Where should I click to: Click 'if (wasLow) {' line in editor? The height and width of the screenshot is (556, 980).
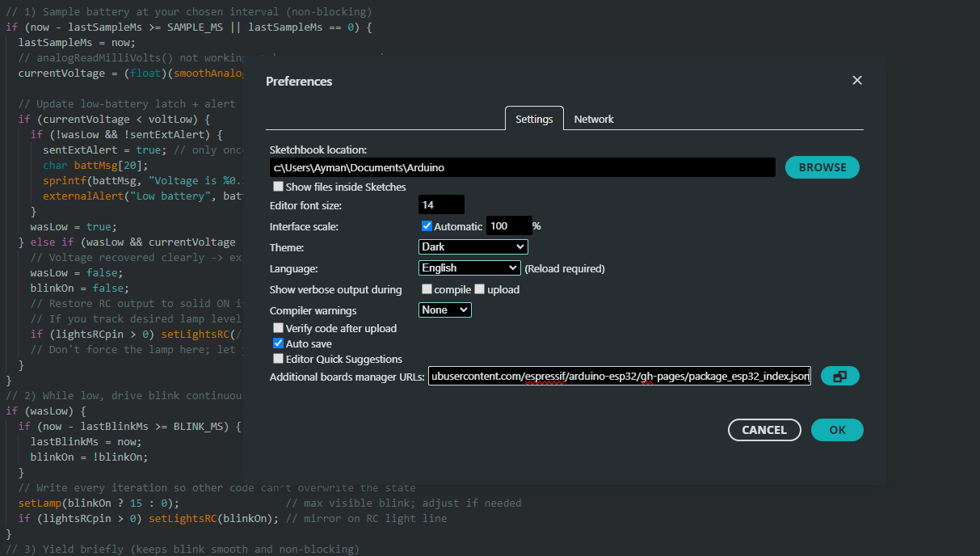[x=45, y=411]
